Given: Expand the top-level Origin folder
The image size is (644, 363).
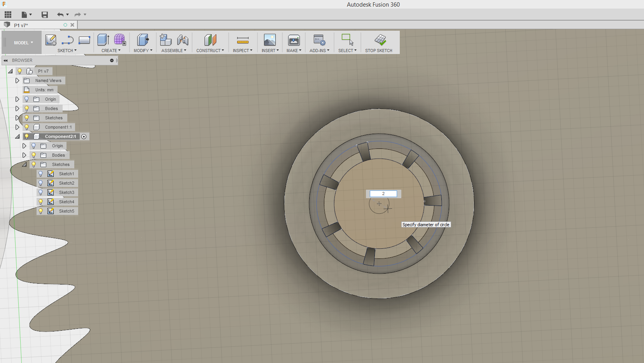Looking at the screenshot, I should tap(17, 99).
